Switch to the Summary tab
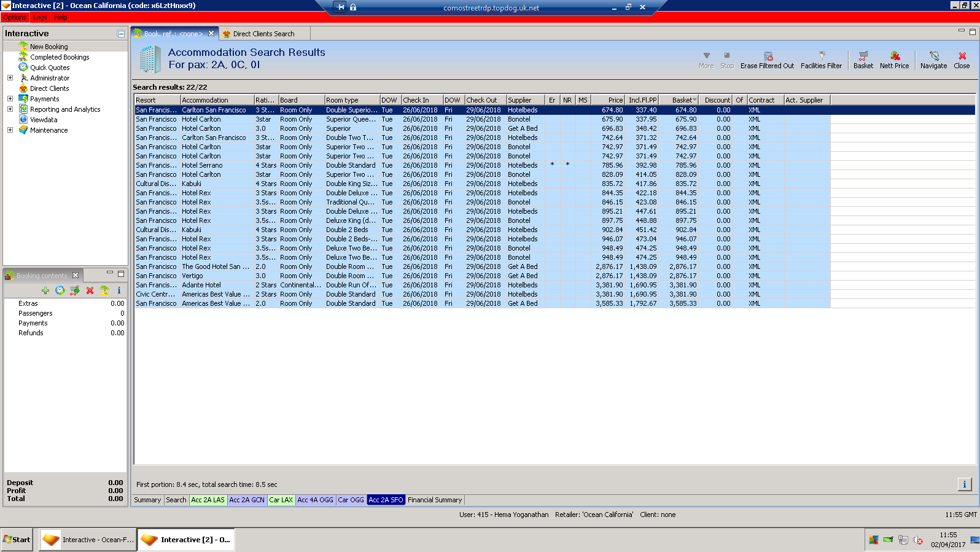 click(x=147, y=500)
